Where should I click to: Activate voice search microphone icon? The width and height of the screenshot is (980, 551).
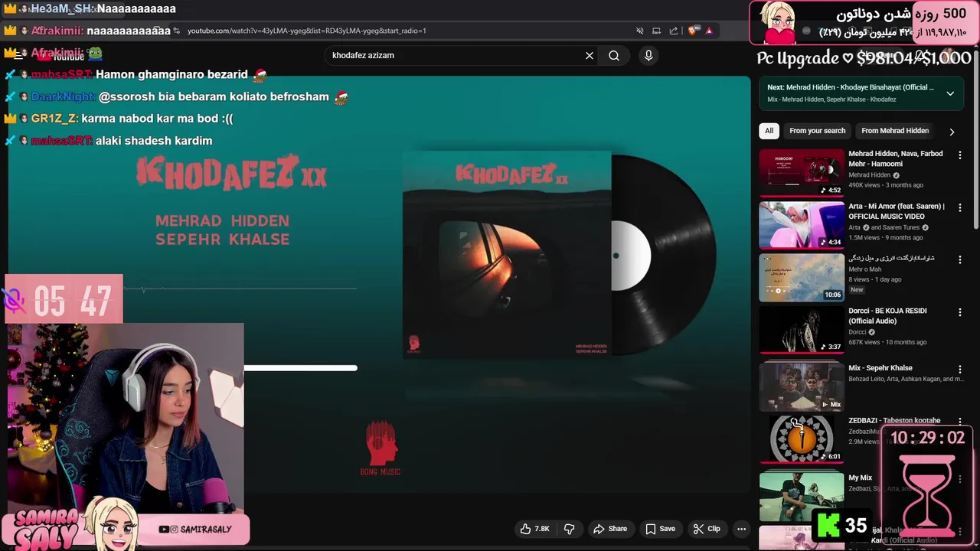(648, 56)
